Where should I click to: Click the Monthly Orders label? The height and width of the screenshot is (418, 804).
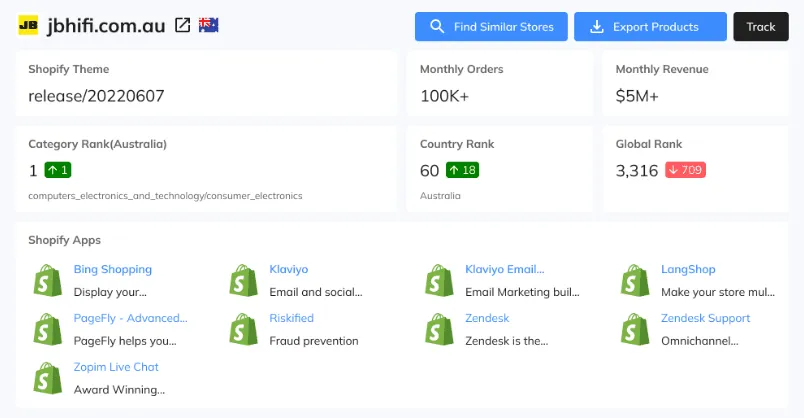462,69
